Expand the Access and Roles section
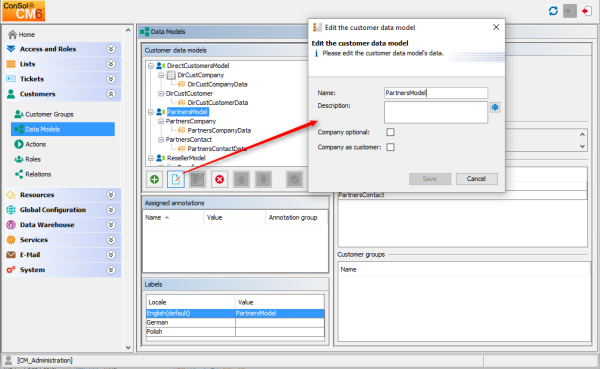The image size is (600, 369). (111, 49)
